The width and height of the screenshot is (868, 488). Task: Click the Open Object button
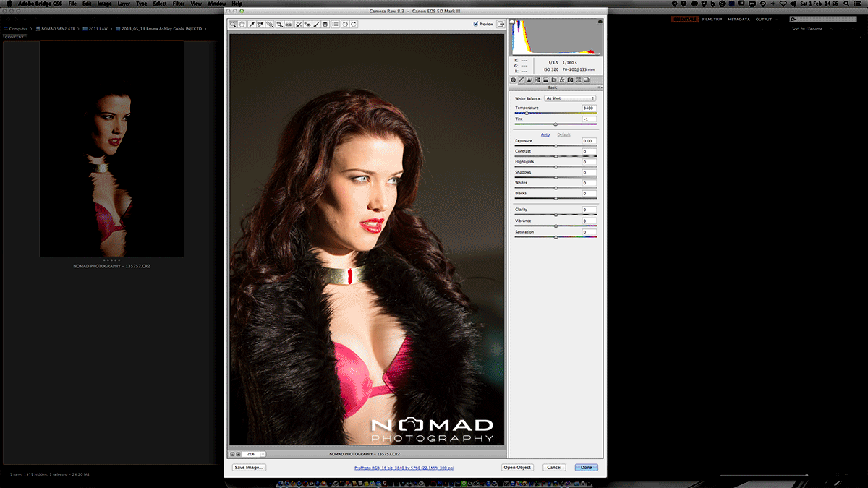click(517, 468)
